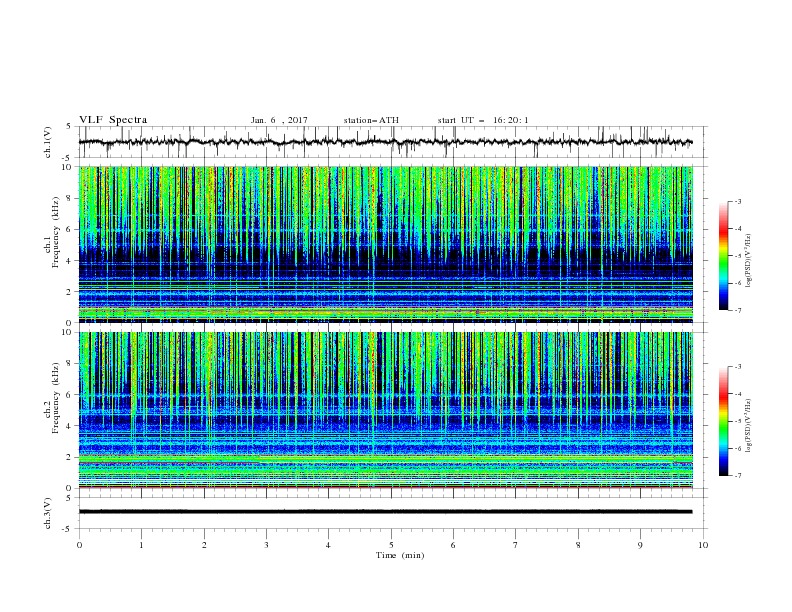Click the "4" kHz tick of ch.2 spectrogram

71,426
